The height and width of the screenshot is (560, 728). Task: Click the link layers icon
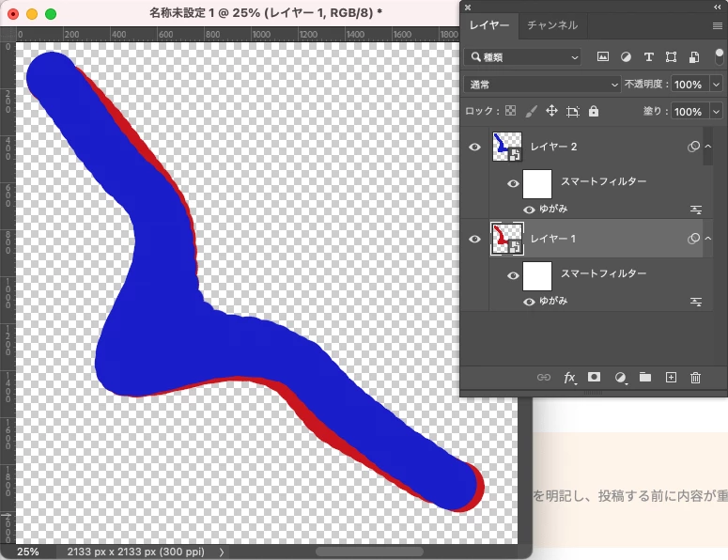point(544,377)
